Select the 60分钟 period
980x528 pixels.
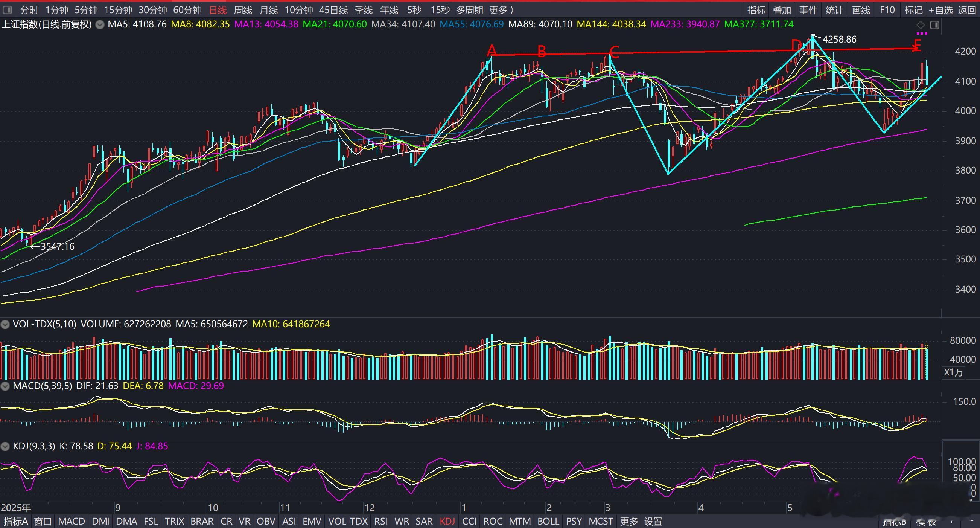[x=187, y=10]
